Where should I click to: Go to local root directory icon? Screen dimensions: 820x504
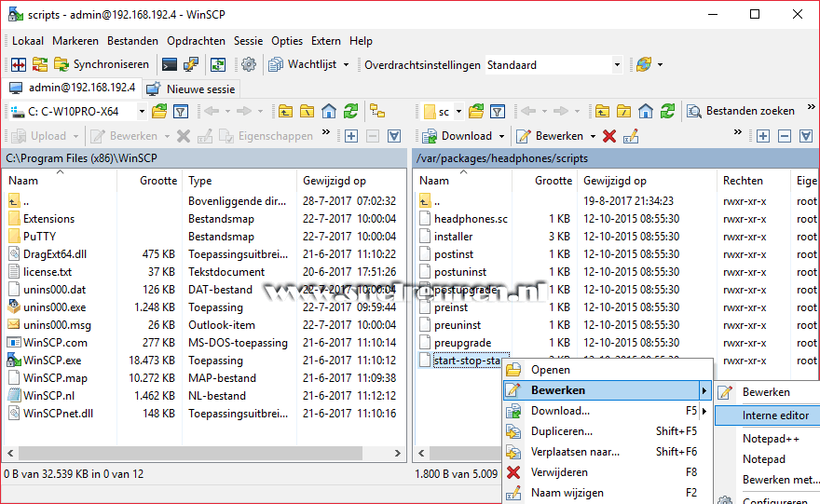tap(307, 111)
